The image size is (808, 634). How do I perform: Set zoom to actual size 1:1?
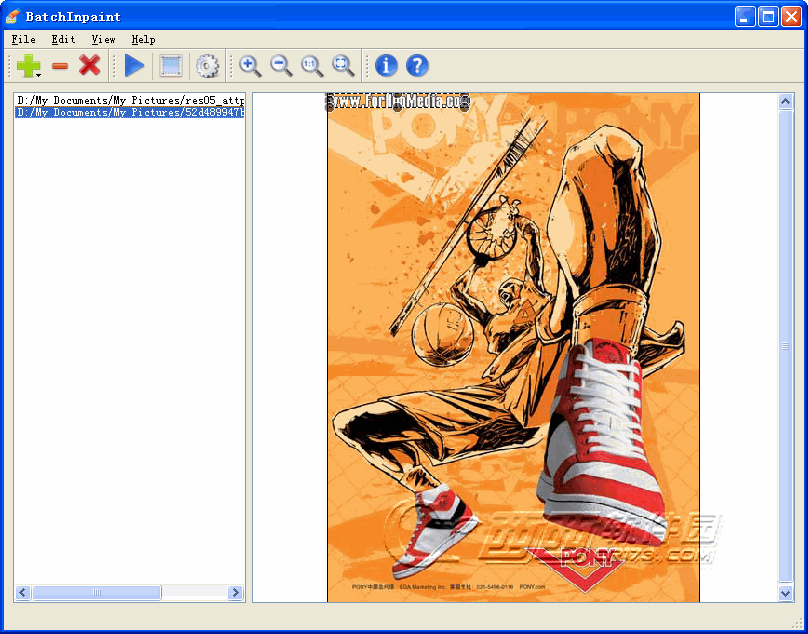click(x=312, y=66)
